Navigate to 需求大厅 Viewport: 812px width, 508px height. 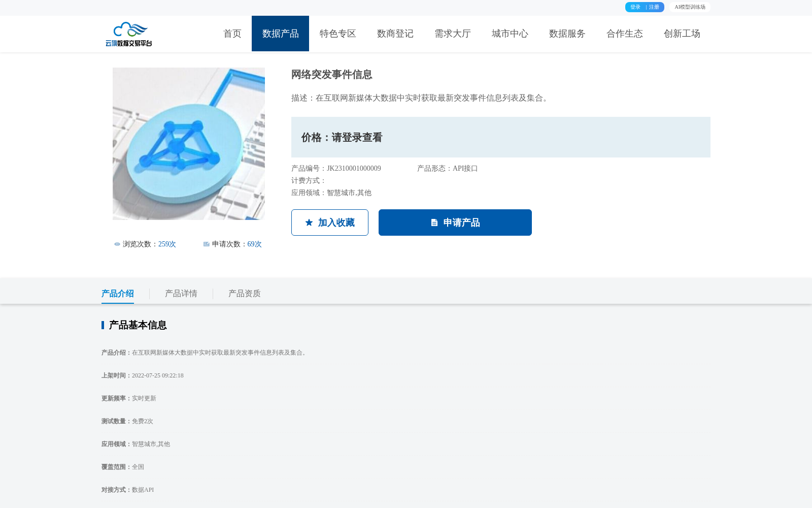452,34
